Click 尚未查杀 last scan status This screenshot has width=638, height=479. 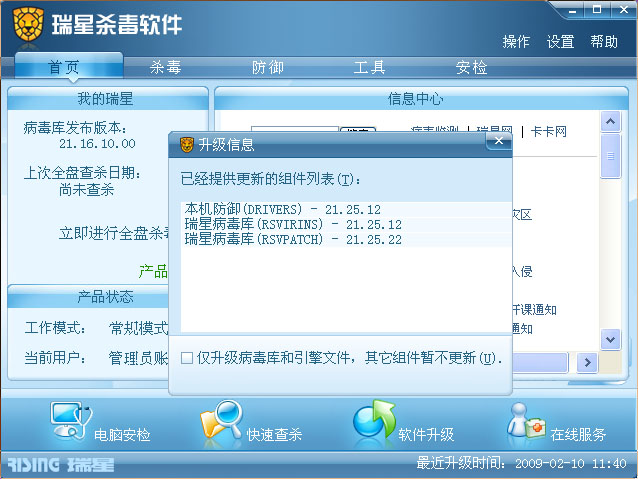click(x=86, y=190)
